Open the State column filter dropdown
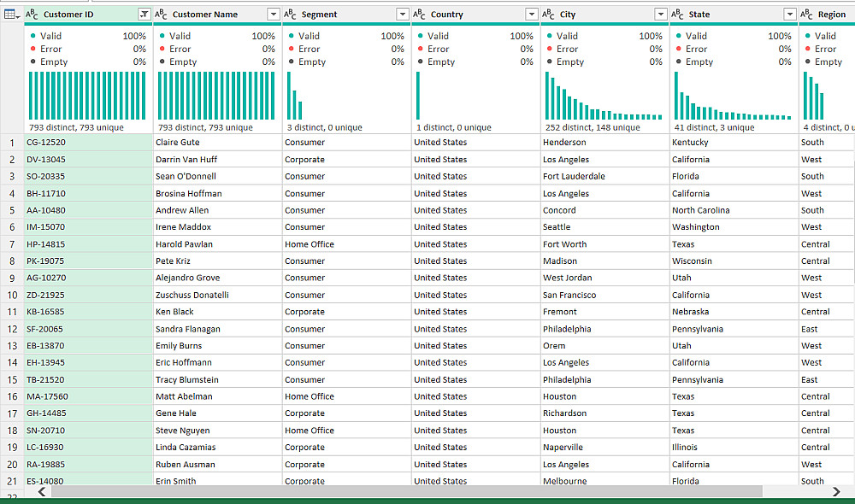 coord(789,15)
